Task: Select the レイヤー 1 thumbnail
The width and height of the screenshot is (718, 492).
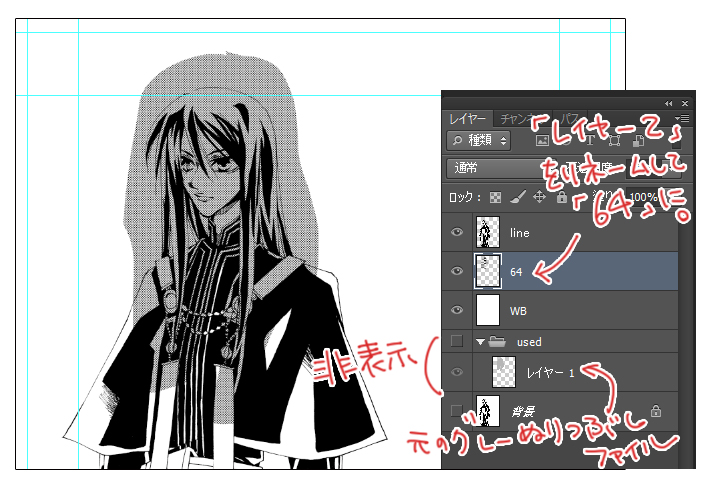Action: click(504, 372)
